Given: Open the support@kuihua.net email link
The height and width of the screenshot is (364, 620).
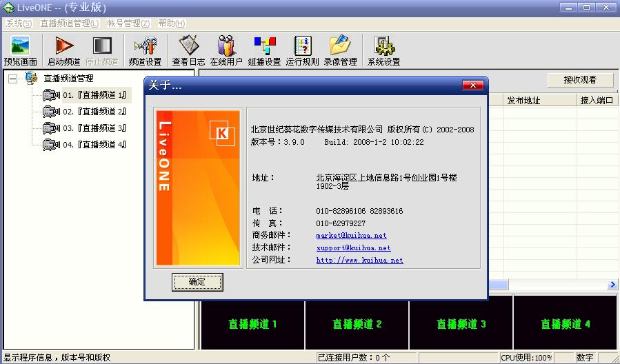Looking at the screenshot, I should 353,247.
